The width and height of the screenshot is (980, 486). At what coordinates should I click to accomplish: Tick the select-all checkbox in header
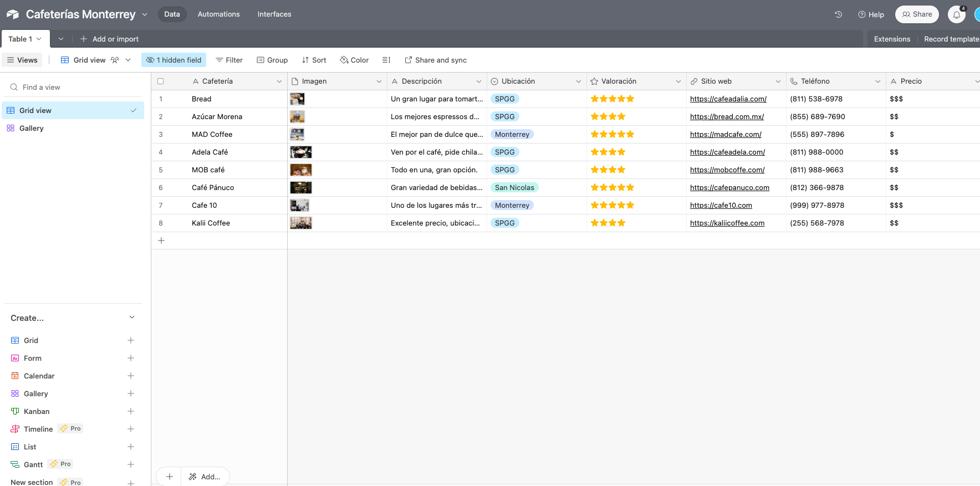161,81
